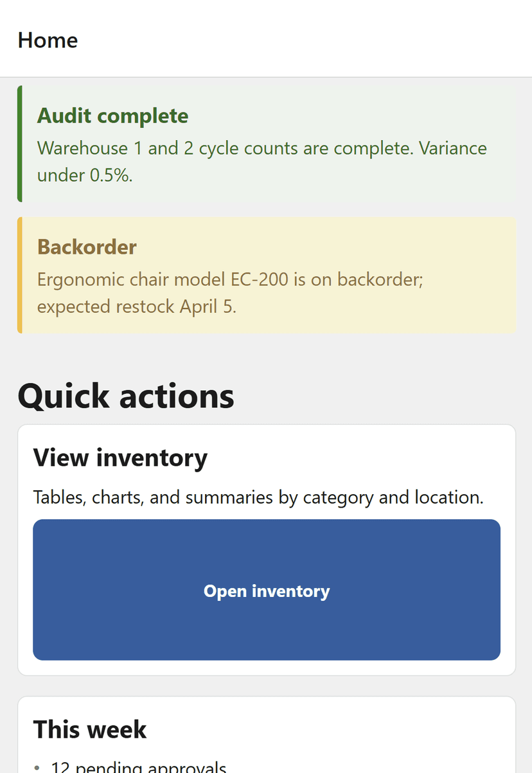The image size is (532, 773).
Task: Click the Backorder heading text
Action: coord(87,247)
